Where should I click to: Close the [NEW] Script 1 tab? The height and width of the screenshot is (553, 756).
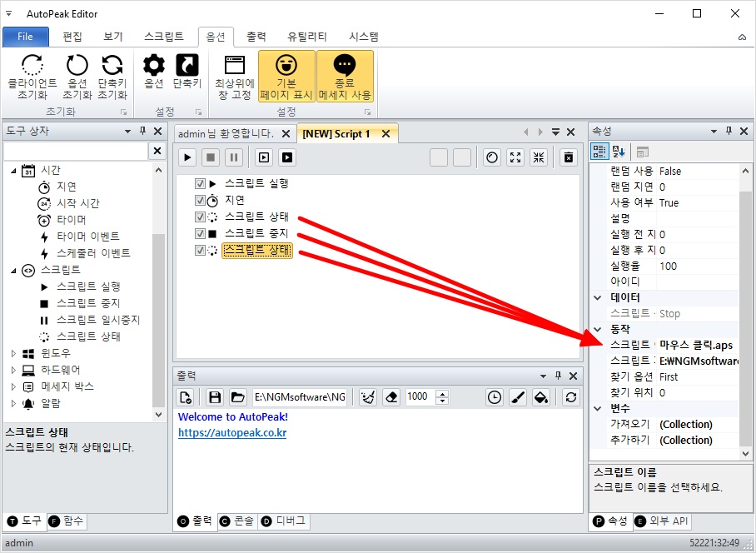(385, 134)
